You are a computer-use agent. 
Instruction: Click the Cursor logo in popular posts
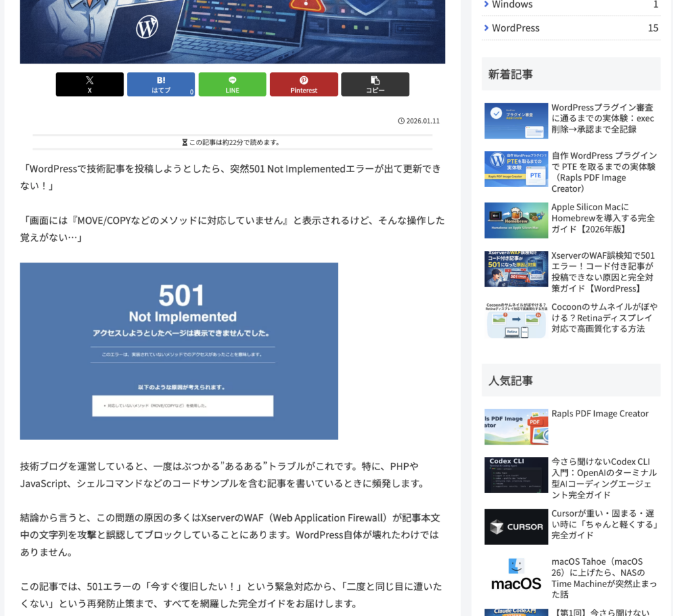516,527
